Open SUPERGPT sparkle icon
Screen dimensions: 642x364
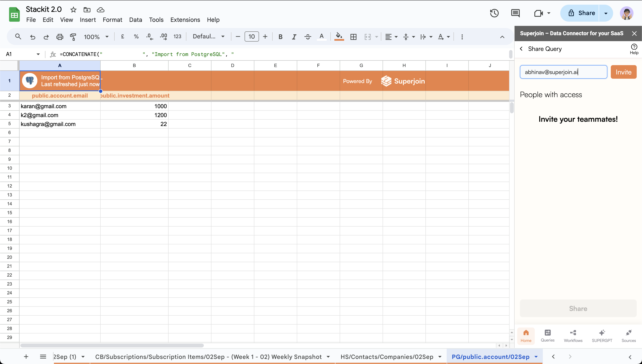[x=602, y=336]
